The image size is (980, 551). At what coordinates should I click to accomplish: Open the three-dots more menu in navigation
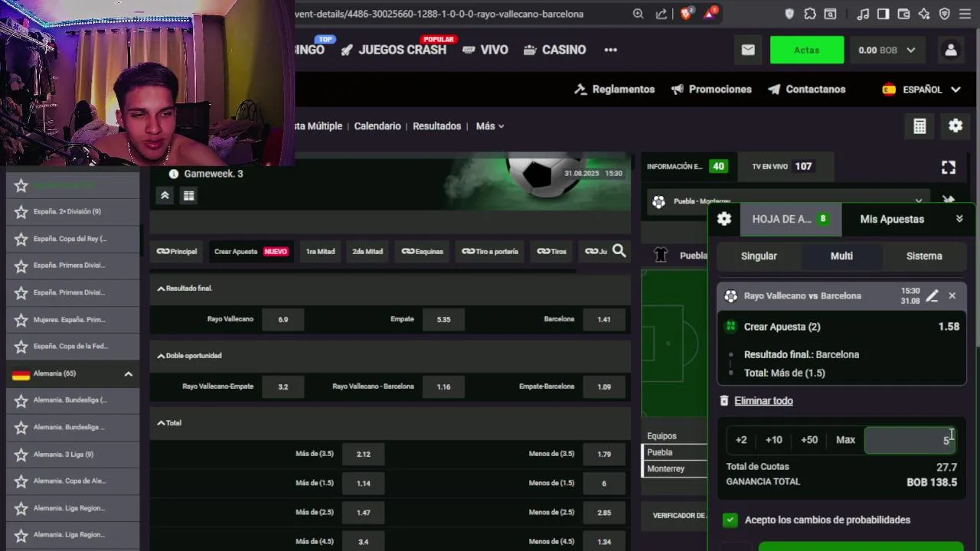coord(610,50)
